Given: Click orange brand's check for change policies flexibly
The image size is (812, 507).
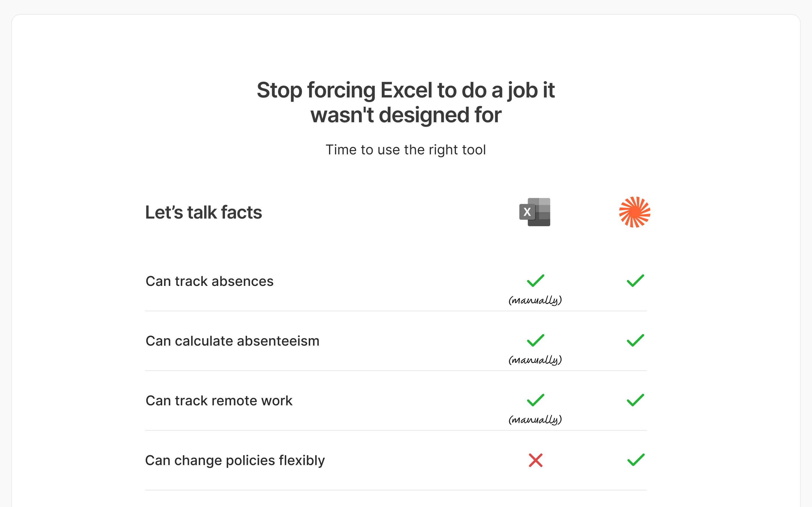Looking at the screenshot, I should 636,460.
